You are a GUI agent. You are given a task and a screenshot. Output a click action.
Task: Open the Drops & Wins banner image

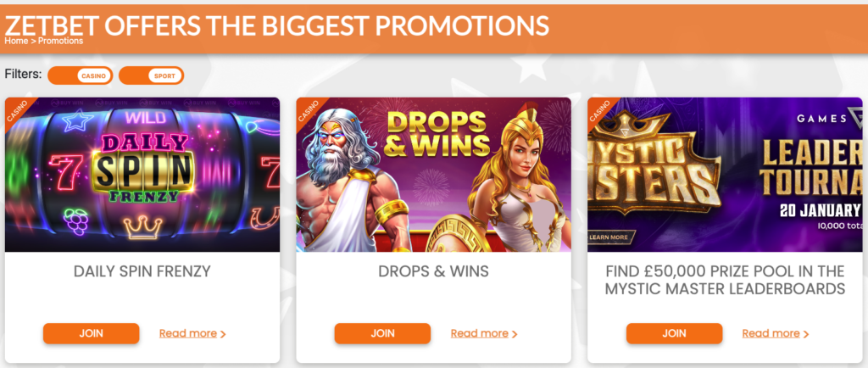click(433, 175)
